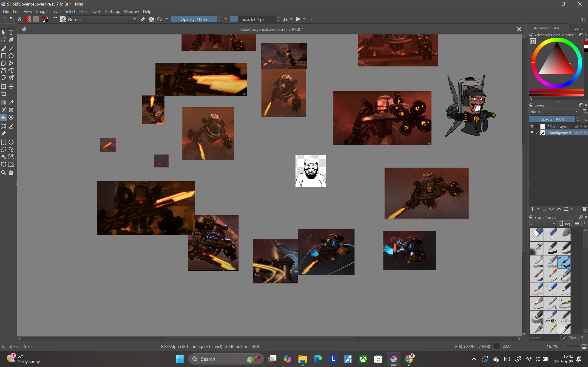Select the Gradient tool
This screenshot has height=367, width=588.
[x=4, y=103]
